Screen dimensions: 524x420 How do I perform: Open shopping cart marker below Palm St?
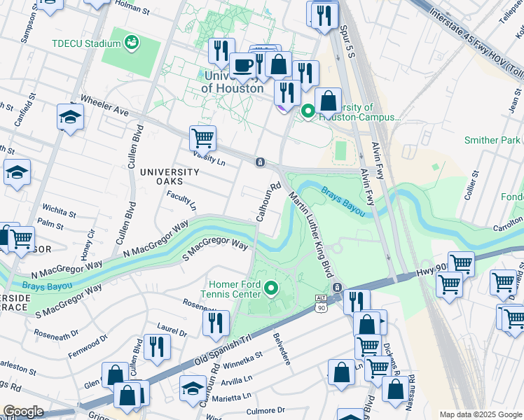click(x=22, y=239)
